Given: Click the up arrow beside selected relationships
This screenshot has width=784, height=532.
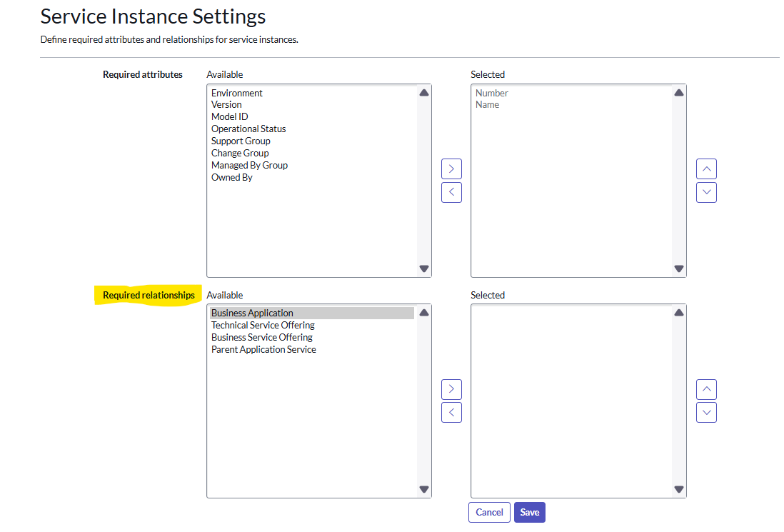Looking at the screenshot, I should tap(706, 389).
